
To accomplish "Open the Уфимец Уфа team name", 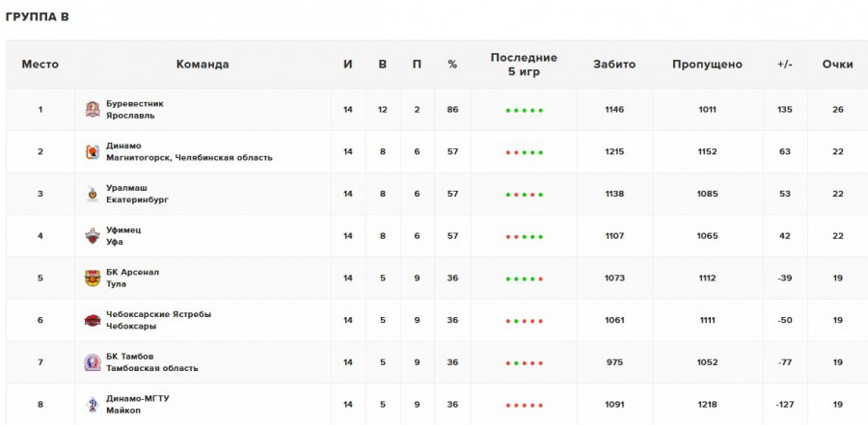I will pyautogui.click(x=123, y=236).
